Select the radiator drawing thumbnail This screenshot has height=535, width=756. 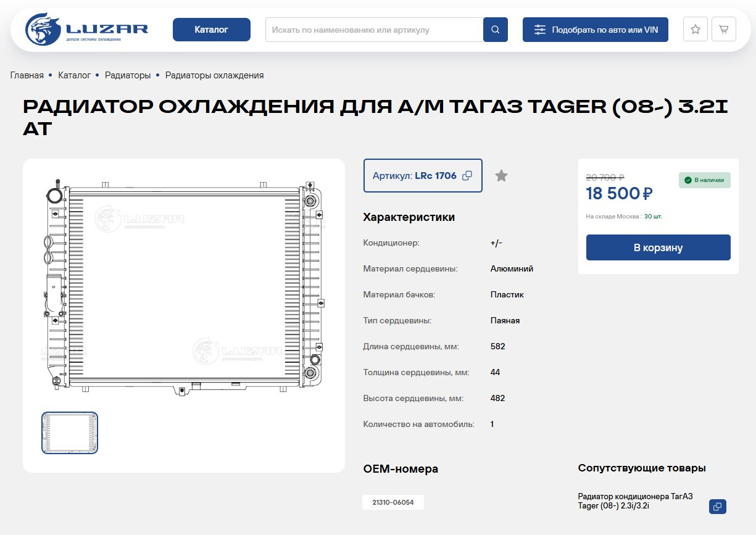(69, 433)
